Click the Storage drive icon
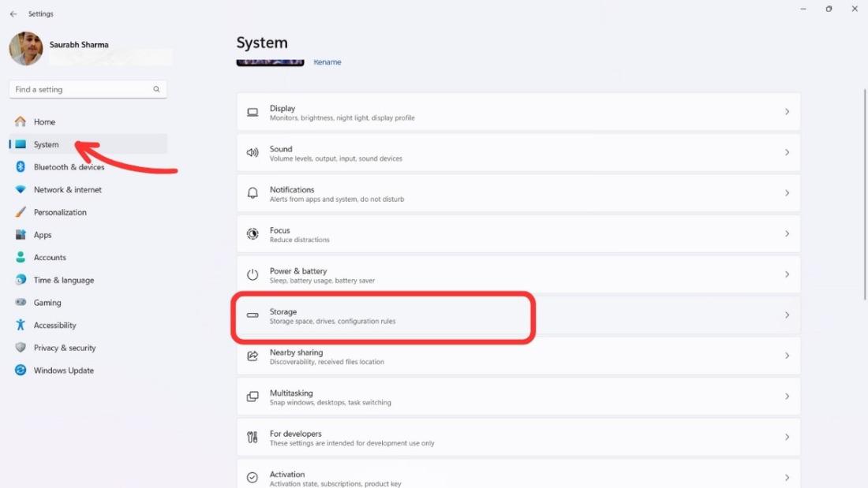Screen dimensions: 868x488 coord(253,315)
